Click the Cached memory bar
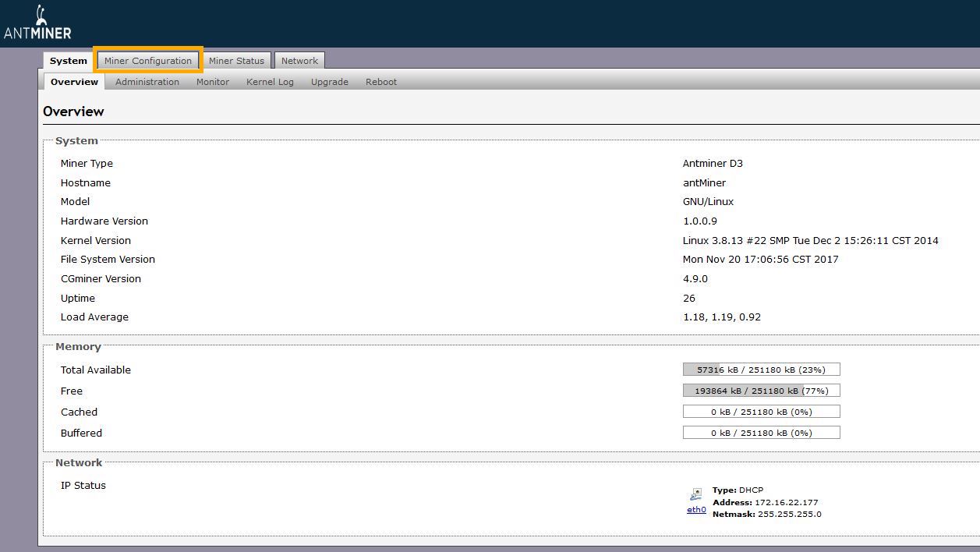 point(761,412)
